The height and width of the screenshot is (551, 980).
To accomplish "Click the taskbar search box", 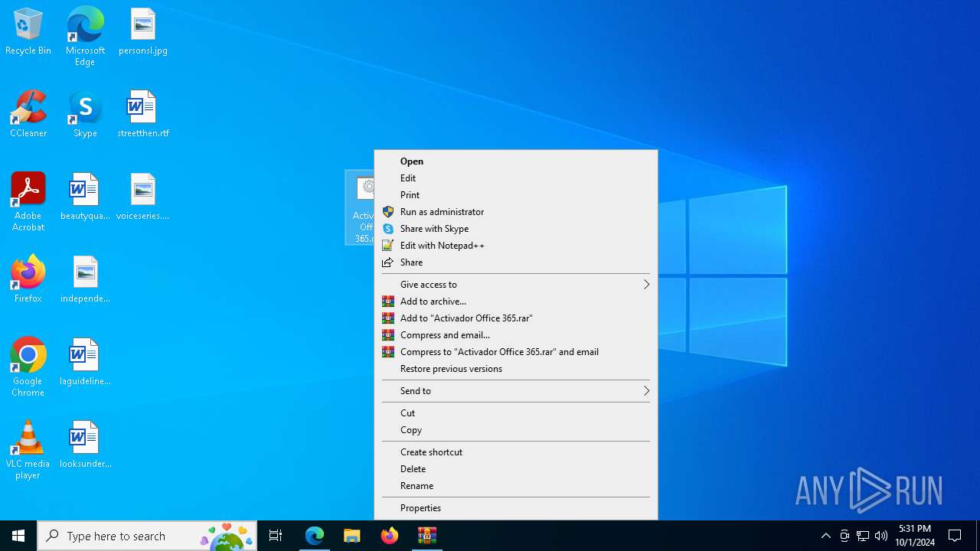I will (147, 536).
